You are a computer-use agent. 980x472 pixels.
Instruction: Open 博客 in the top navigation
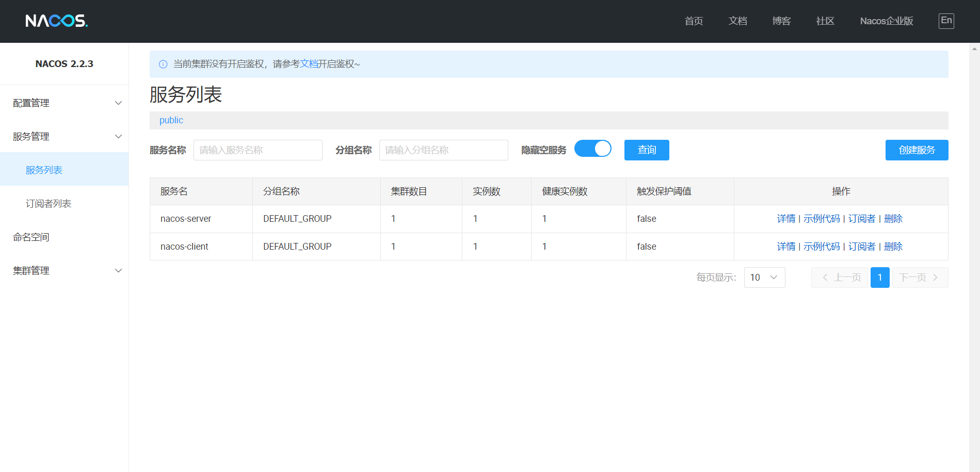[x=781, y=21]
